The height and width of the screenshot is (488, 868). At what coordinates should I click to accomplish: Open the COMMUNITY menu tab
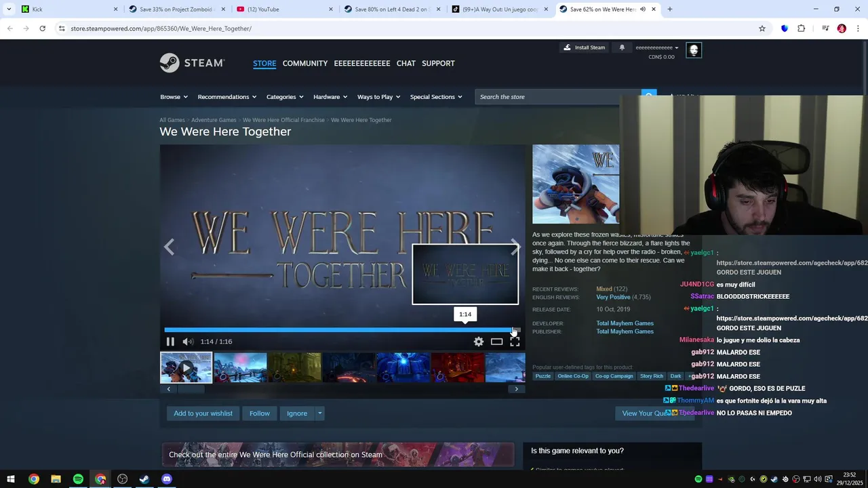pos(305,63)
